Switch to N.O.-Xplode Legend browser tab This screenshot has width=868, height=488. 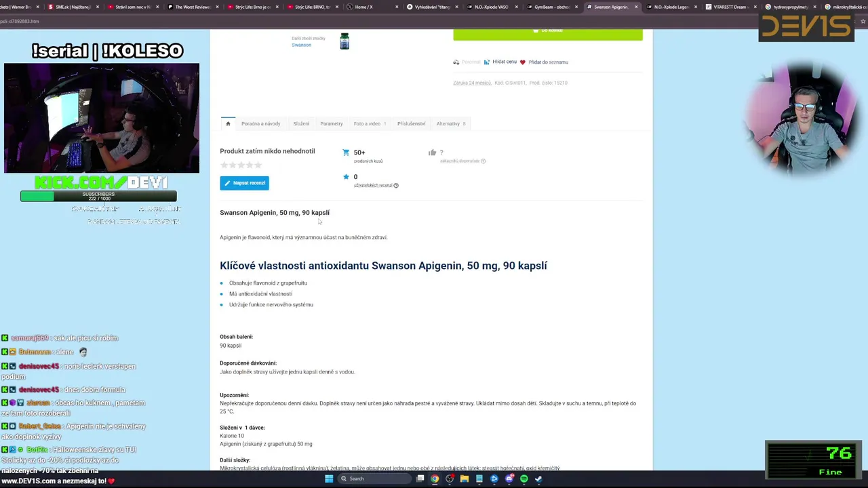671,7
